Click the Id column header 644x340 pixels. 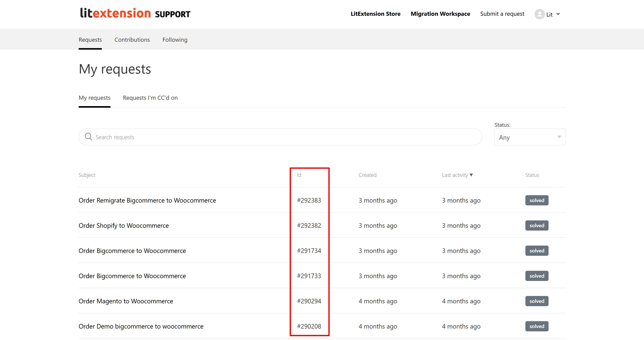click(x=299, y=175)
